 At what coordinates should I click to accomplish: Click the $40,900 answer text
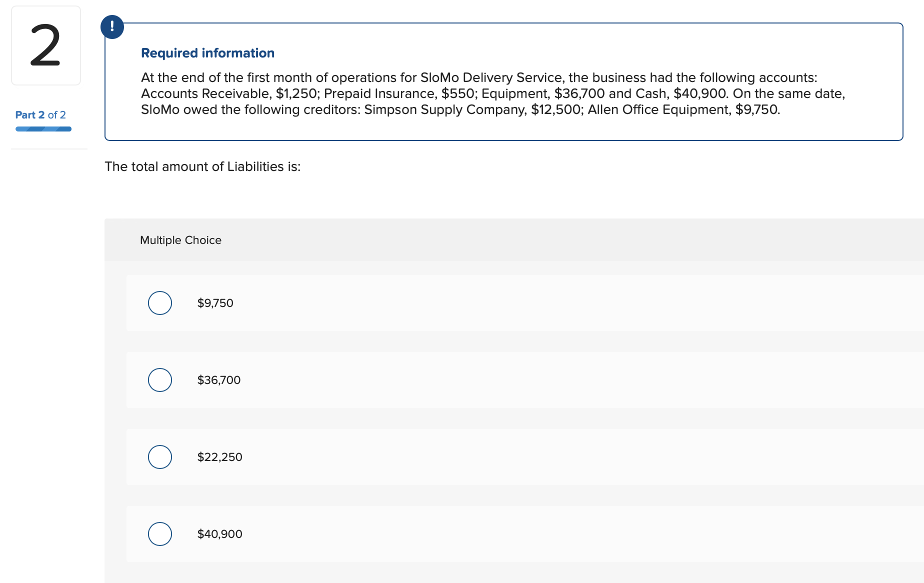pyautogui.click(x=219, y=534)
